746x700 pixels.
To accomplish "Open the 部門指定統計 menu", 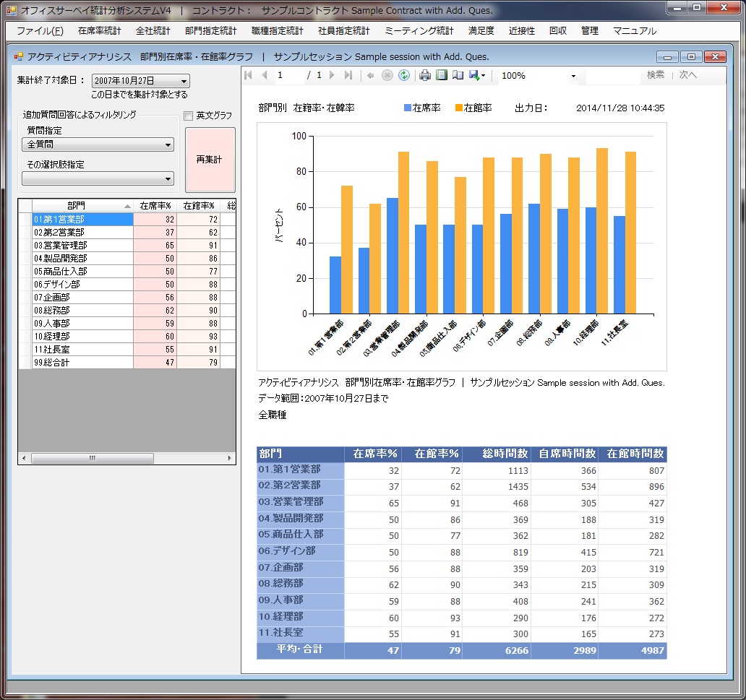I will point(211,31).
